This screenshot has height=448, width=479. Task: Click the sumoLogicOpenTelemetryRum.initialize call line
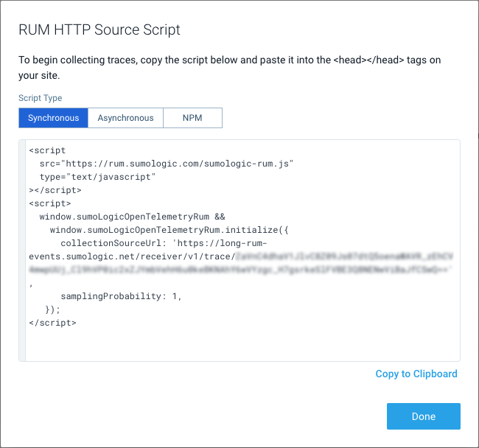pos(169,230)
